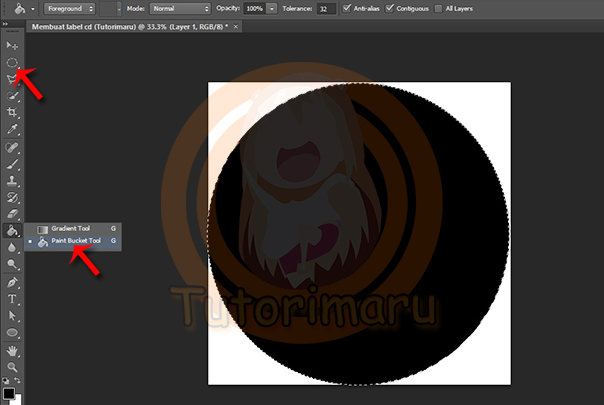This screenshot has width=604, height=405.
Task: Select the Blur tool
Action: pos(12,247)
